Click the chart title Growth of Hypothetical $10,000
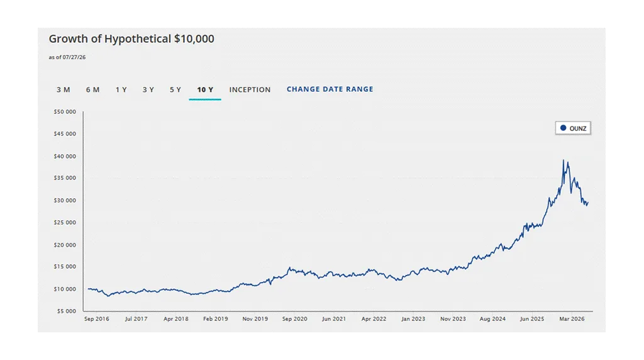644x360 pixels. point(131,38)
